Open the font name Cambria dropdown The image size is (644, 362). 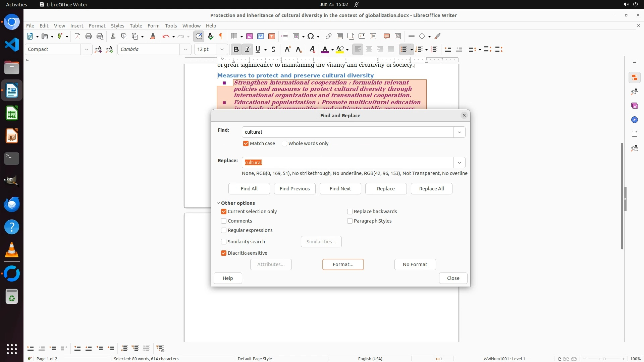pyautogui.click(x=185, y=49)
